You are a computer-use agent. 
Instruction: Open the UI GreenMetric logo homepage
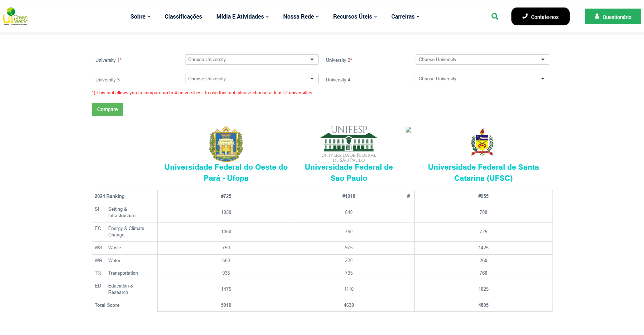[15, 16]
